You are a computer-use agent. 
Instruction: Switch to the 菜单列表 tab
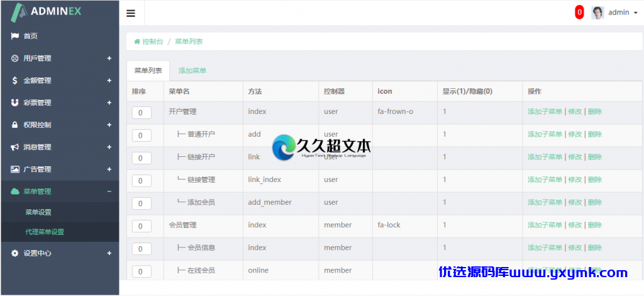[148, 71]
